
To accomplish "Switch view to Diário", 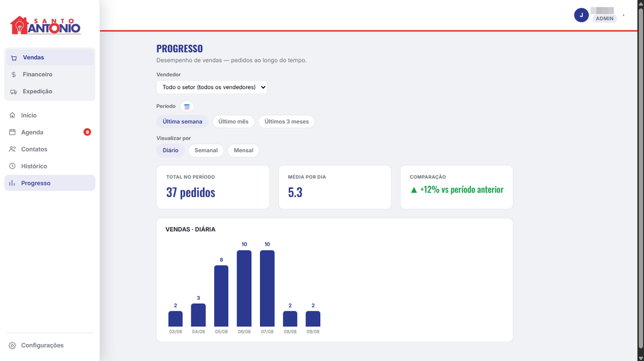I will (170, 150).
